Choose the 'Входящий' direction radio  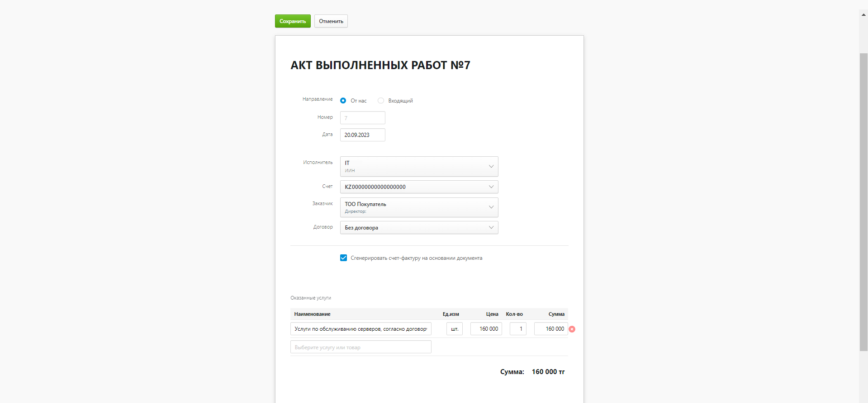pyautogui.click(x=381, y=101)
